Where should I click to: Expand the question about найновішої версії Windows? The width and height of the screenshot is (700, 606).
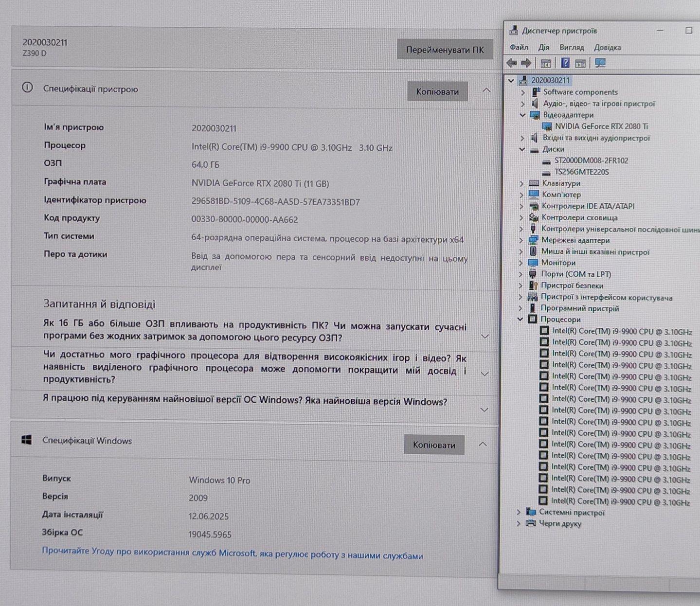point(484,410)
